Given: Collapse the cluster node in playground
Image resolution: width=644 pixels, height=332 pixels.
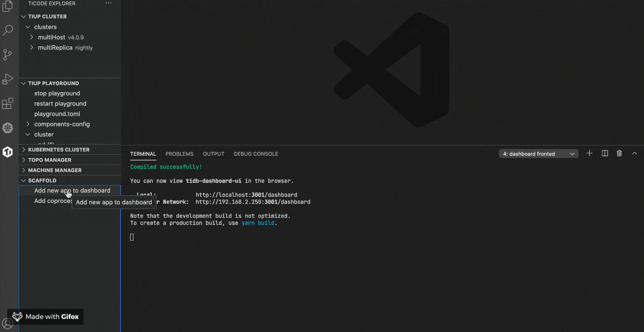Looking at the screenshot, I should [28, 135].
